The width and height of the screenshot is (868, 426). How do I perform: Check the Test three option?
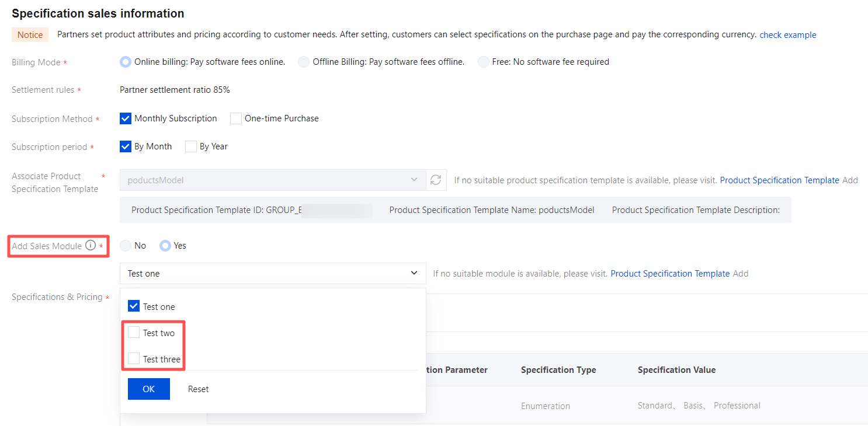(x=134, y=359)
